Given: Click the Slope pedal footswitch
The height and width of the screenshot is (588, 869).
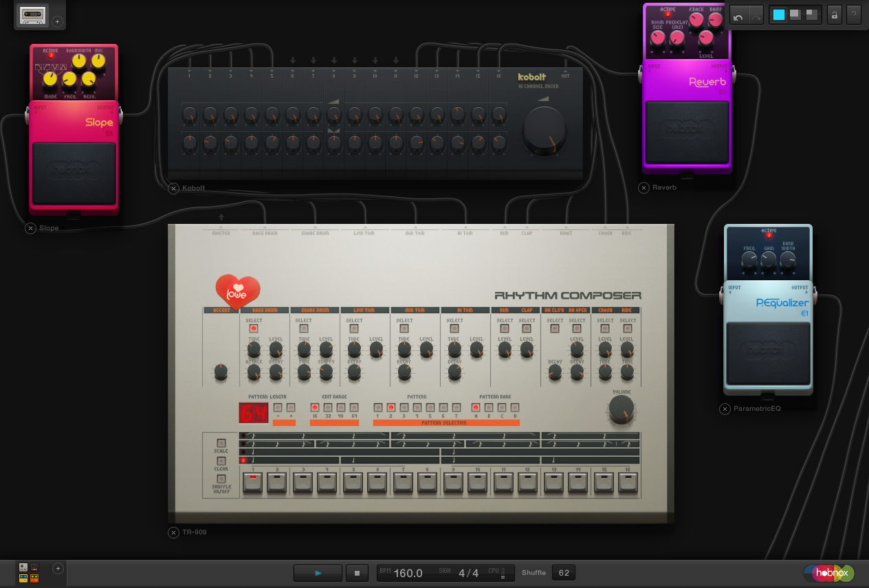Looking at the screenshot, I should pyautogui.click(x=74, y=173).
